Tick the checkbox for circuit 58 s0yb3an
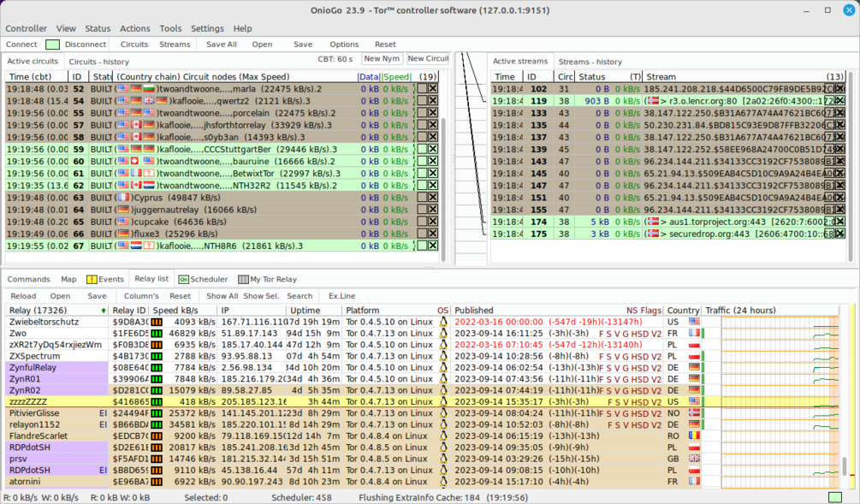860x504 pixels. (x=422, y=137)
